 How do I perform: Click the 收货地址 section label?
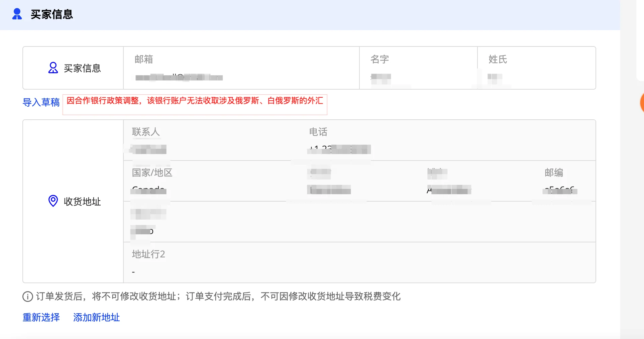82,201
